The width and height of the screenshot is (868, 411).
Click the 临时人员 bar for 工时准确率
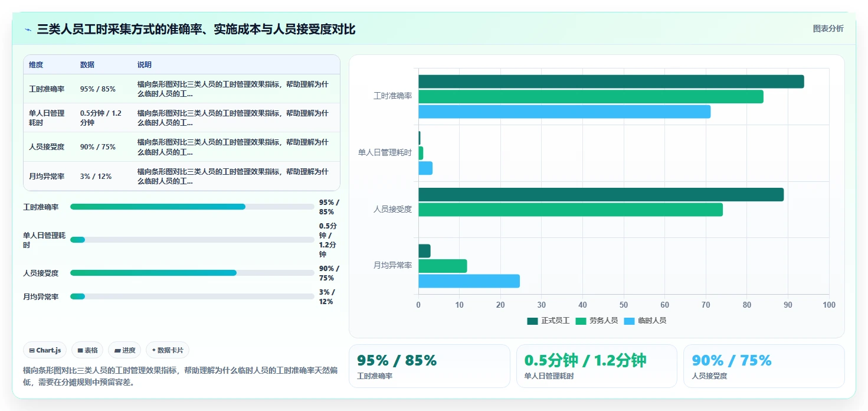click(x=565, y=112)
